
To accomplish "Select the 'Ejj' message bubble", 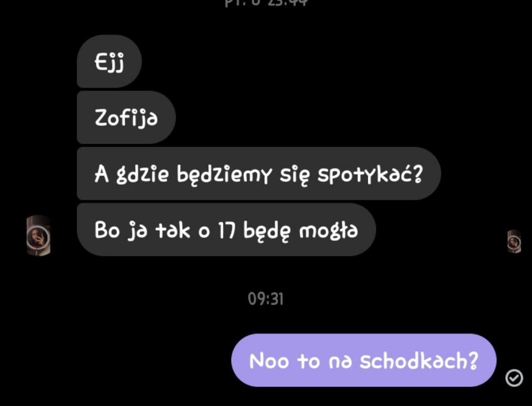I will [x=109, y=61].
